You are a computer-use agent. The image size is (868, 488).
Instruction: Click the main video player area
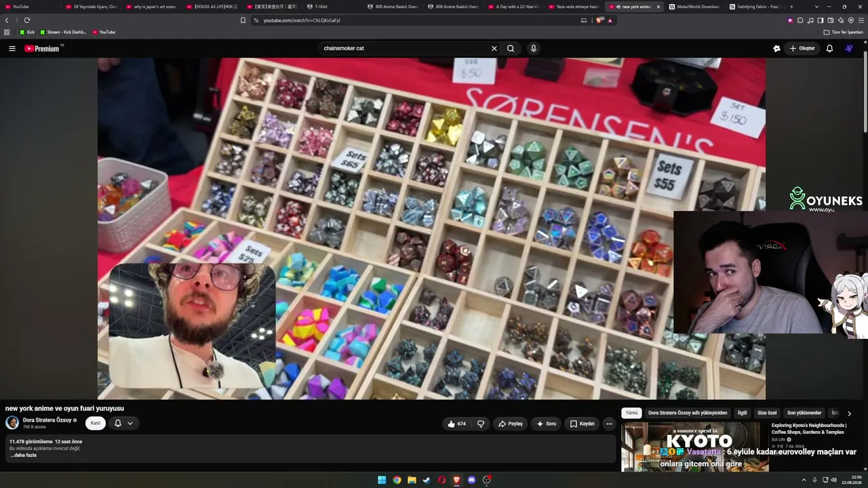coord(431,228)
